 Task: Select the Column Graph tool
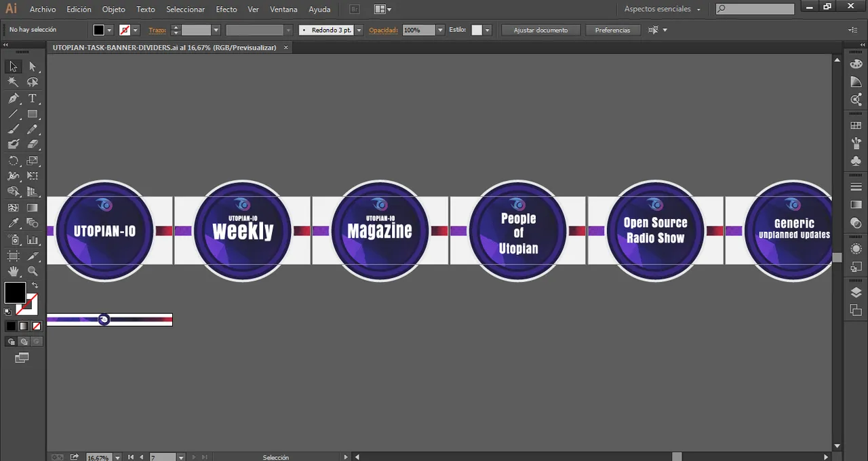(x=32, y=240)
